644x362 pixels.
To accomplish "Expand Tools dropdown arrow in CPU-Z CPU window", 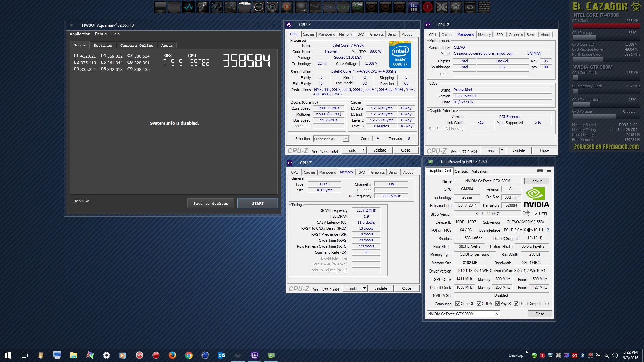I will coord(363,150).
